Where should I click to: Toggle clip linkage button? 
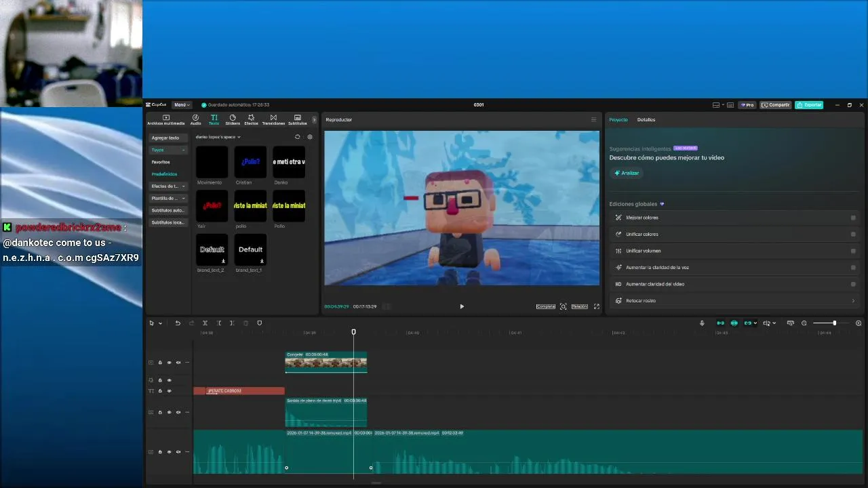point(747,323)
